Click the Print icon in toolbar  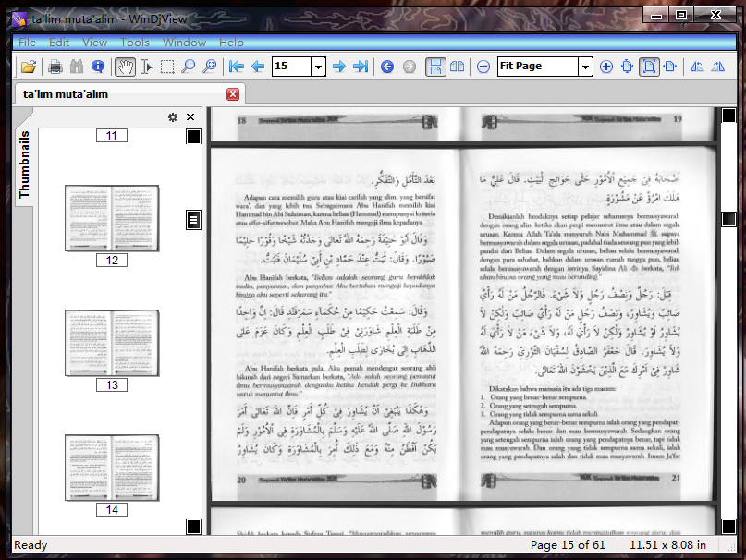pyautogui.click(x=55, y=67)
